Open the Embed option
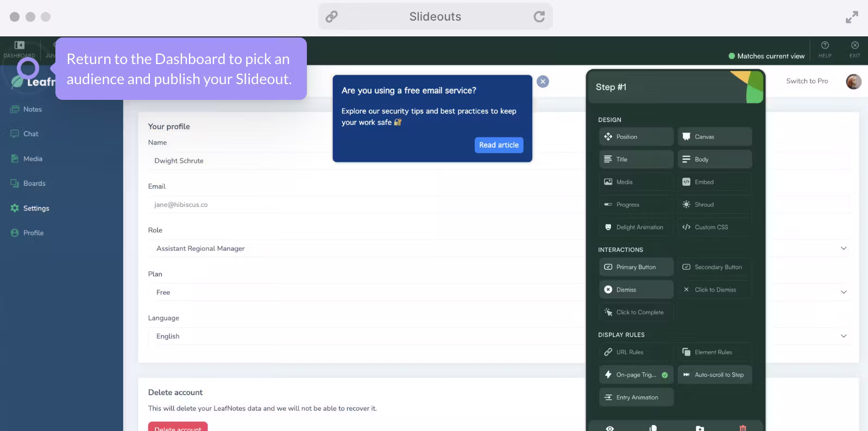Viewport: 868px width, 431px height. (x=714, y=182)
